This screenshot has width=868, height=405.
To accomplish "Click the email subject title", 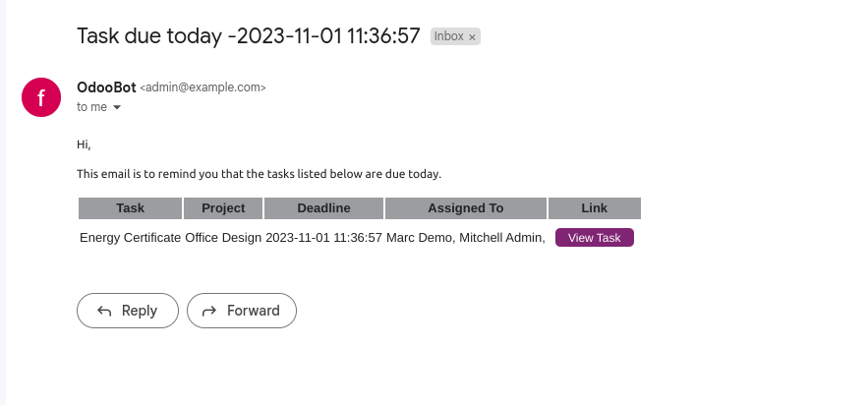I will tap(250, 35).
